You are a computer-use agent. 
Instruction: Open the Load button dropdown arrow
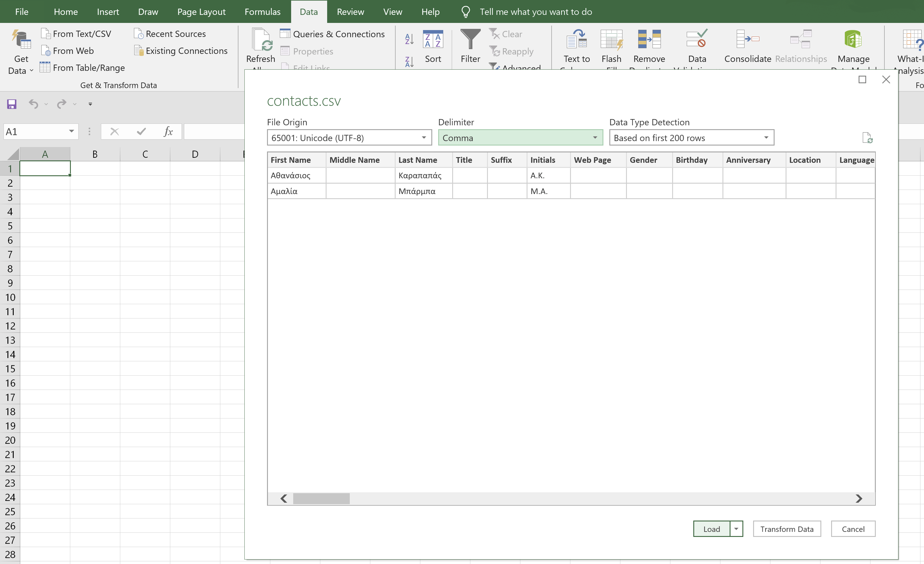[736, 529]
